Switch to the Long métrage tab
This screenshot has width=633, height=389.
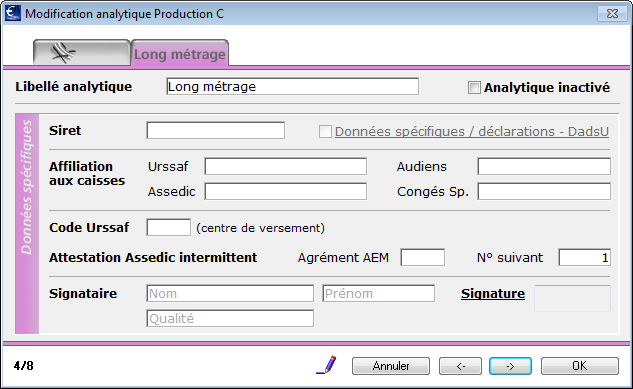pyautogui.click(x=180, y=53)
